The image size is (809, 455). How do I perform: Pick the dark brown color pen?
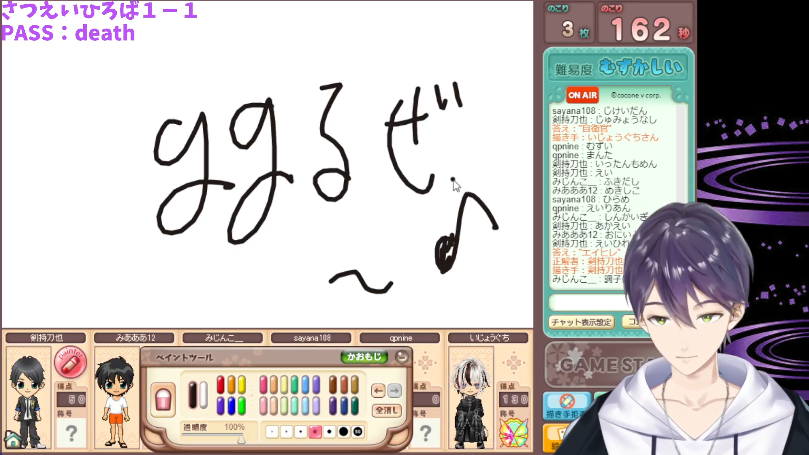[333, 385]
